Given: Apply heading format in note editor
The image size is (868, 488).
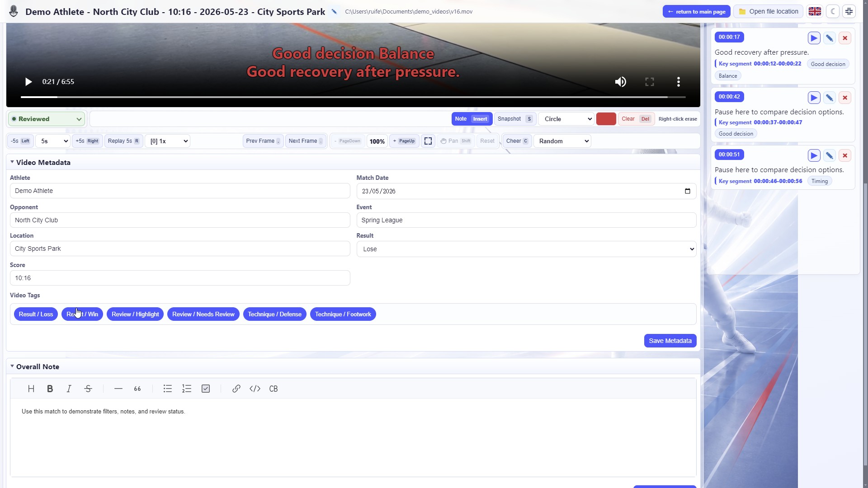Looking at the screenshot, I should [x=31, y=389].
